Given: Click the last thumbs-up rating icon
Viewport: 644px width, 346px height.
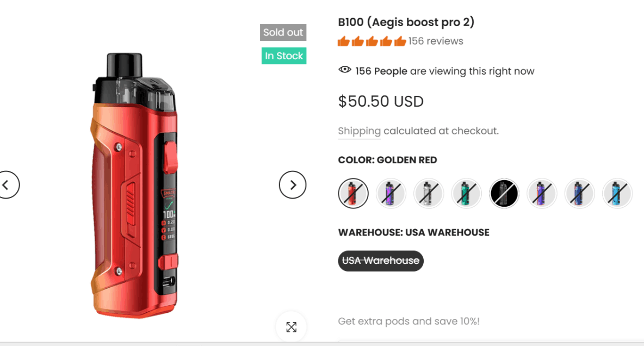Looking at the screenshot, I should point(400,40).
